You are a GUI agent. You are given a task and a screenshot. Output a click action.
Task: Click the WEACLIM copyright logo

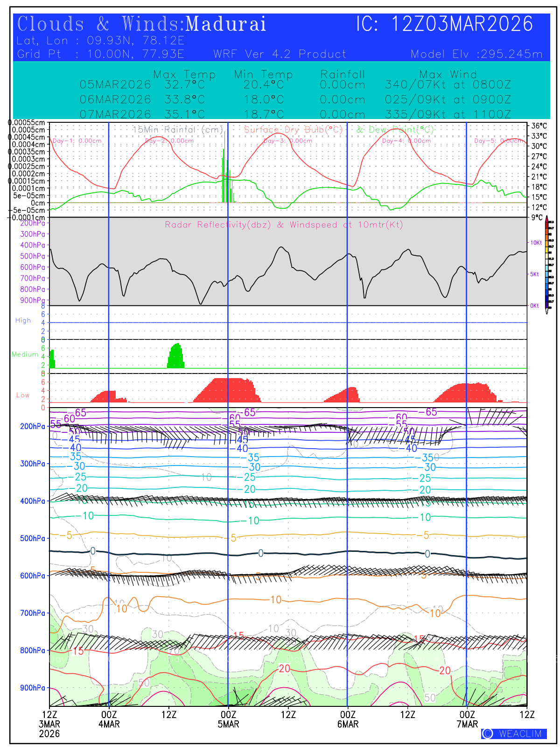coord(514,733)
